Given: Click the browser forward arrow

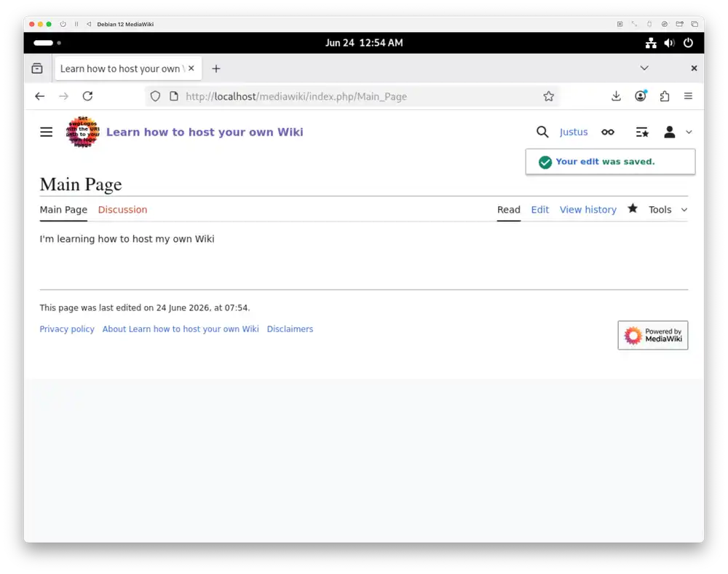Looking at the screenshot, I should [x=63, y=96].
